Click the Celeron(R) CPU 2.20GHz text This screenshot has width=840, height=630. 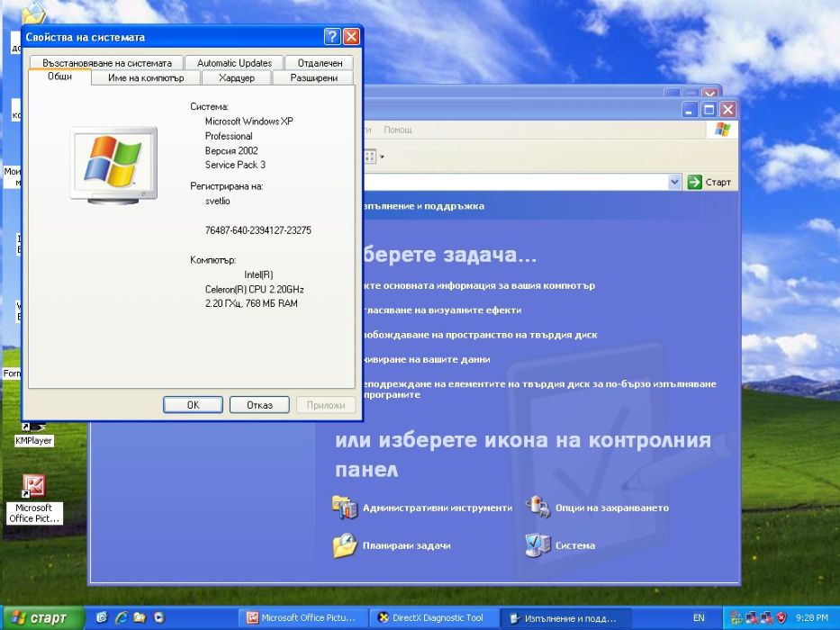[x=255, y=289]
